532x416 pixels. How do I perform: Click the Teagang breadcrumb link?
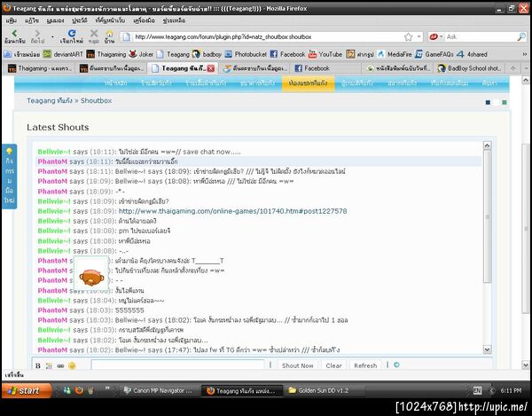coord(50,101)
